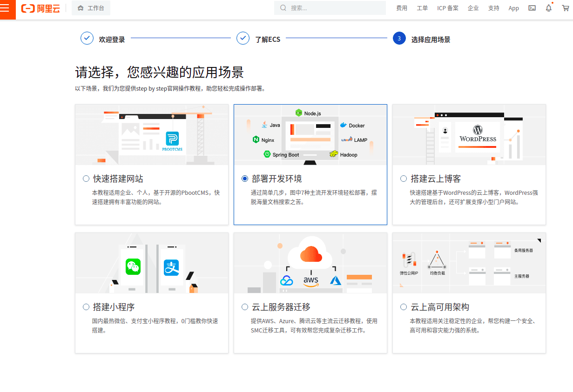Click the 备用服务器 label in diagram
The image size is (573, 392).
524,250
